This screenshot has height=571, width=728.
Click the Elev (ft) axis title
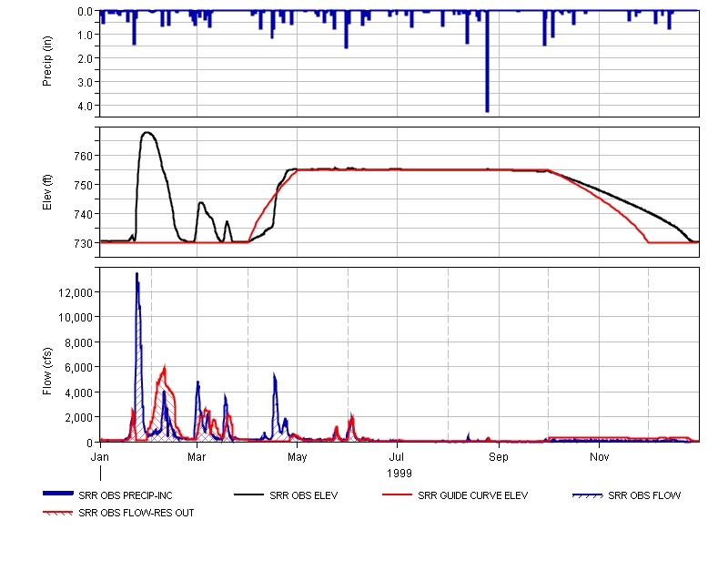coord(47,192)
